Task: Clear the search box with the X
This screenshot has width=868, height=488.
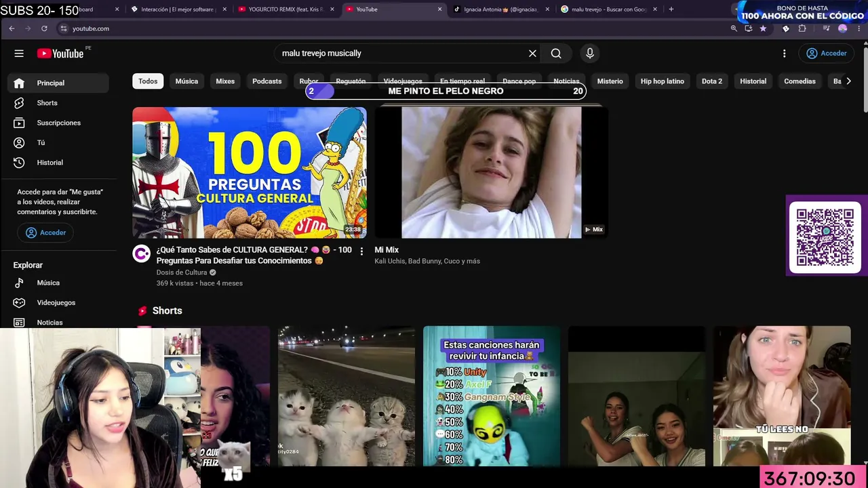Action: (532, 54)
